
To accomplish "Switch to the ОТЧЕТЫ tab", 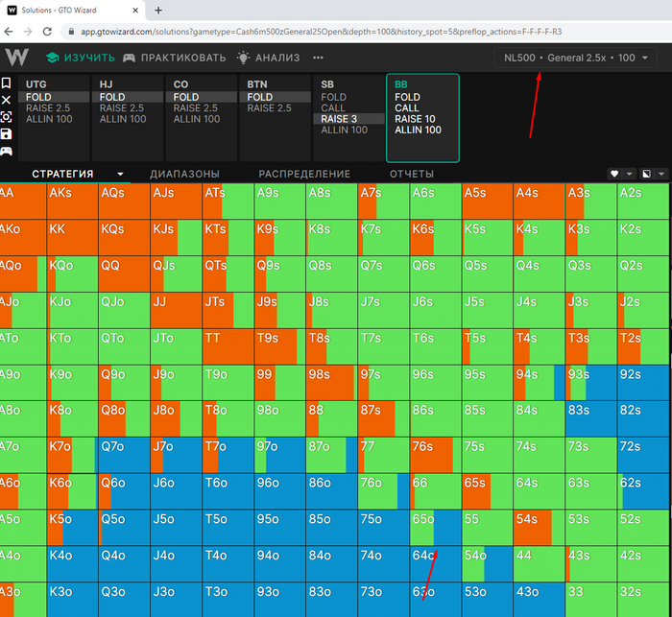I will coord(412,174).
